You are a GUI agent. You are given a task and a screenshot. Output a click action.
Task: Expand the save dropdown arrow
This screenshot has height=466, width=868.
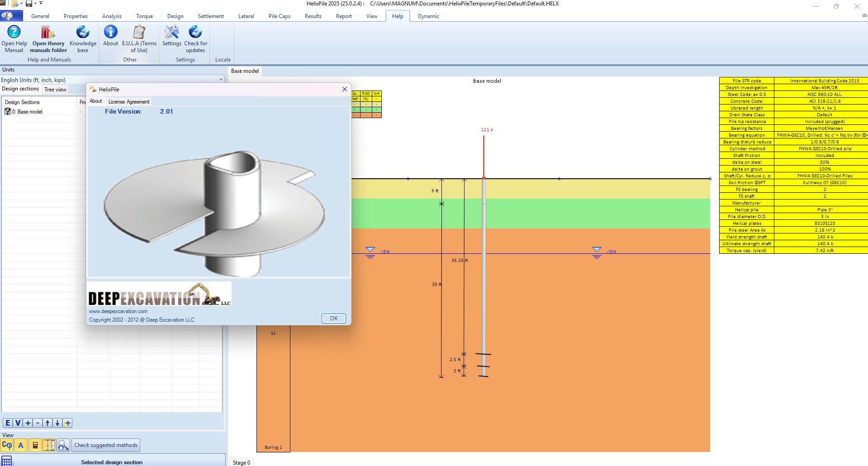tap(35, 4)
